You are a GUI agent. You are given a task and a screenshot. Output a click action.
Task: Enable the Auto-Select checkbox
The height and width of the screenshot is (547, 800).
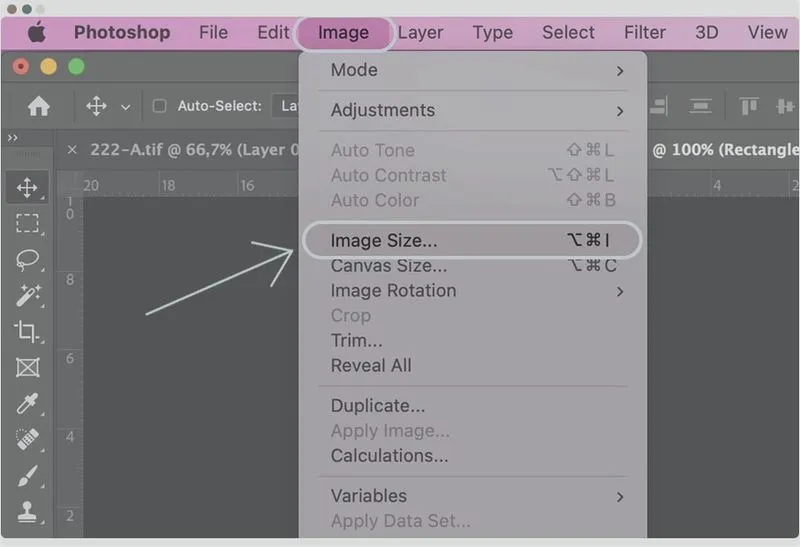(x=159, y=106)
